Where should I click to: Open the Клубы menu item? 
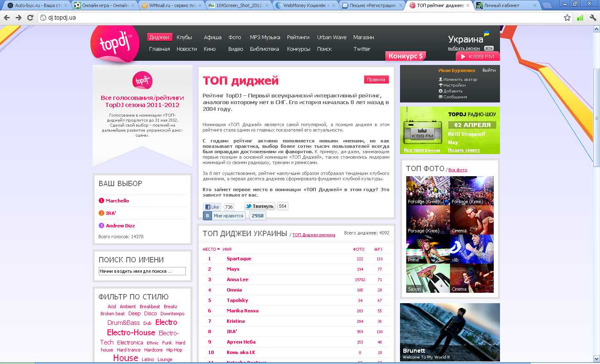point(184,37)
